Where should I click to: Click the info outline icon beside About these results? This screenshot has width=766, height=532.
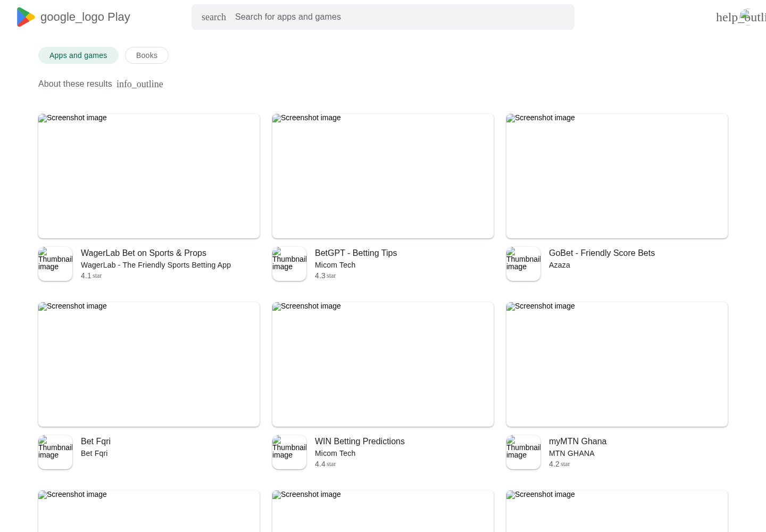coord(140,84)
